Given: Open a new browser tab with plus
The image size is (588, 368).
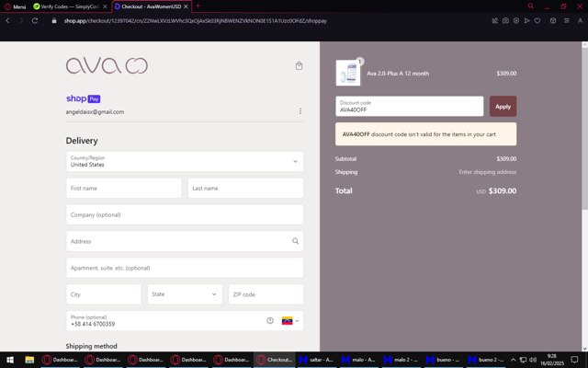Looking at the screenshot, I should (x=198, y=6).
